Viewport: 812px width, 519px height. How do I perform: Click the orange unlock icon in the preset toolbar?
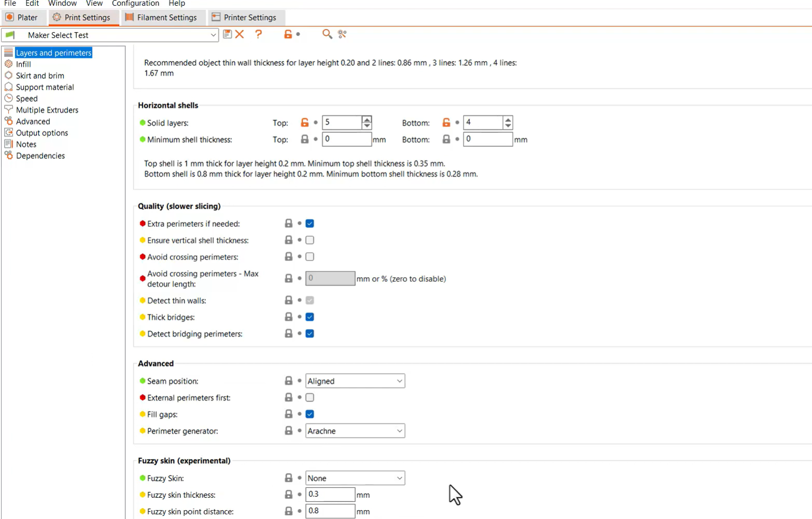coord(288,34)
